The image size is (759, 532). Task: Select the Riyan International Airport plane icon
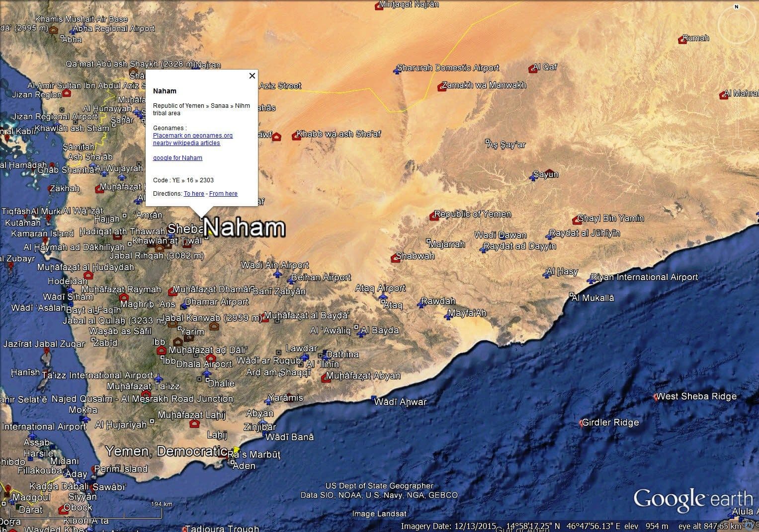coord(591,280)
